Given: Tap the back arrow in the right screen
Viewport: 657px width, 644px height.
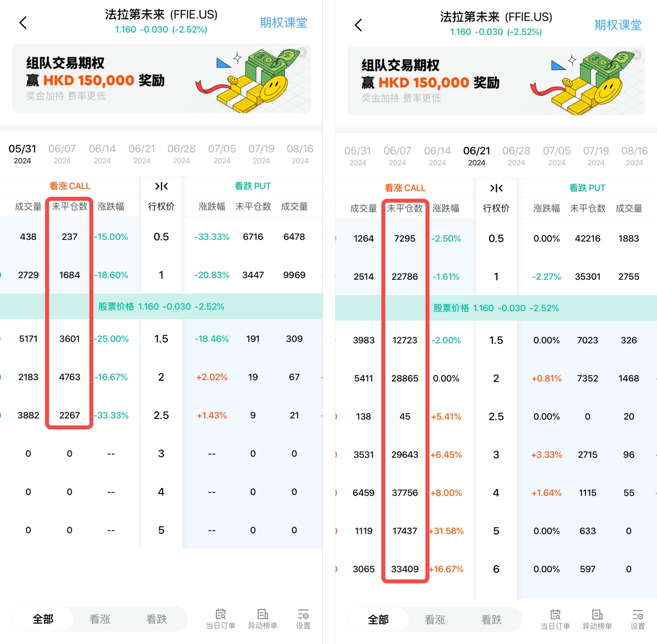Looking at the screenshot, I should pyautogui.click(x=358, y=25).
